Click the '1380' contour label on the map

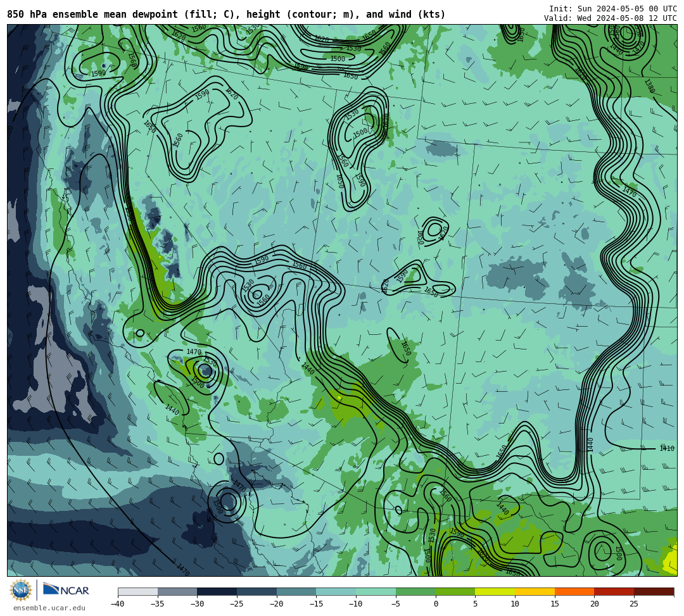[x=650, y=86]
